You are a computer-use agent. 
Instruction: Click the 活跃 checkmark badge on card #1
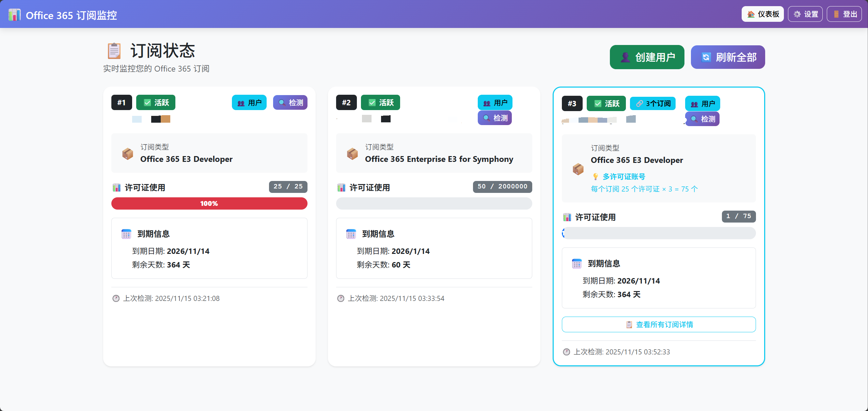(156, 103)
